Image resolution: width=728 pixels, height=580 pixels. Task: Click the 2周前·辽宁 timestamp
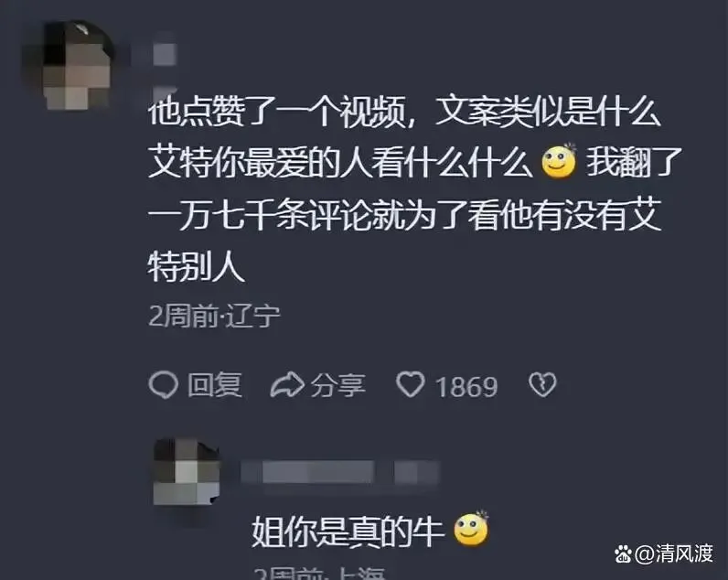[x=214, y=317]
